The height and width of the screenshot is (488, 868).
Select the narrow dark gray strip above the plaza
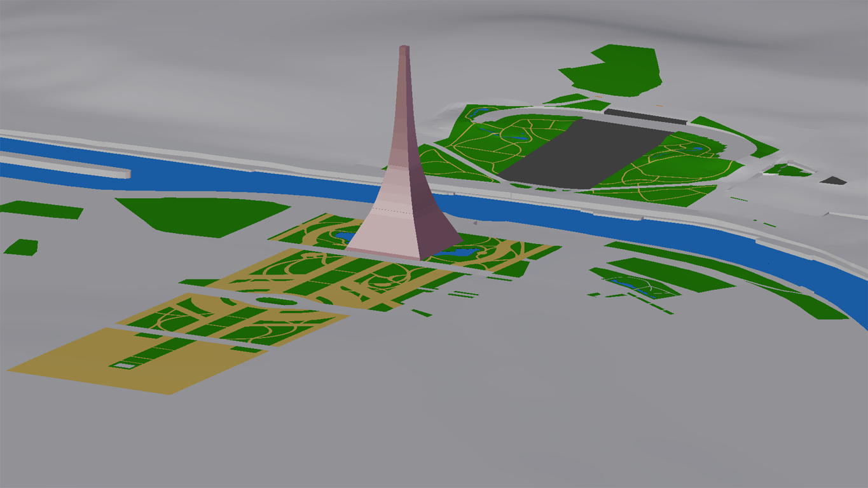[645, 116]
